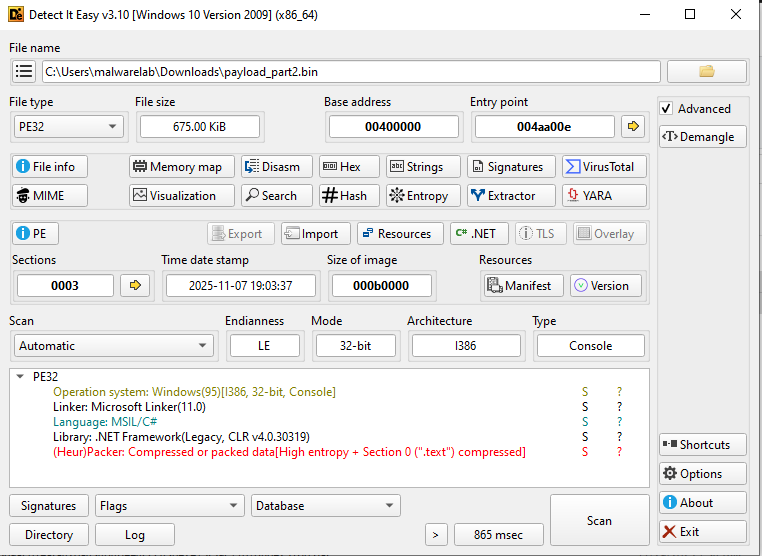Collapse the PE32 tree node
Viewport: 762px width, 556px height.
click(21, 377)
